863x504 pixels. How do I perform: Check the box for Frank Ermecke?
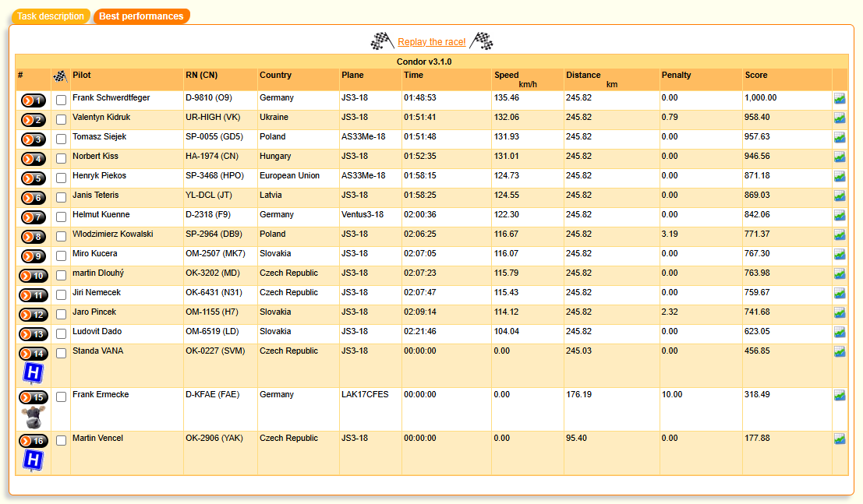click(61, 397)
